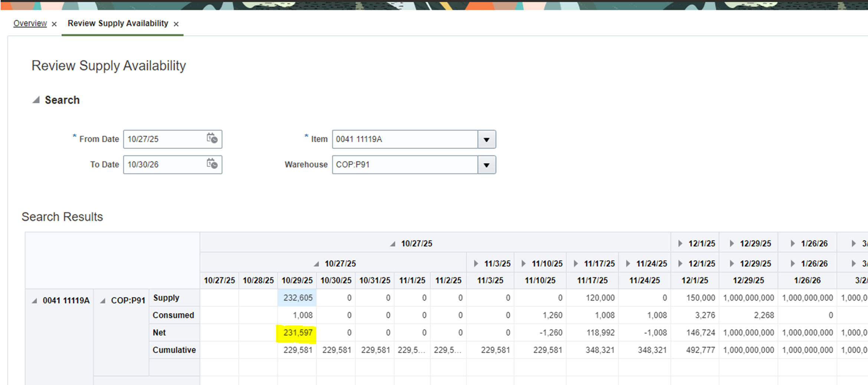
Task: Expand the second-level 12/1/25 column
Action: coord(680,264)
